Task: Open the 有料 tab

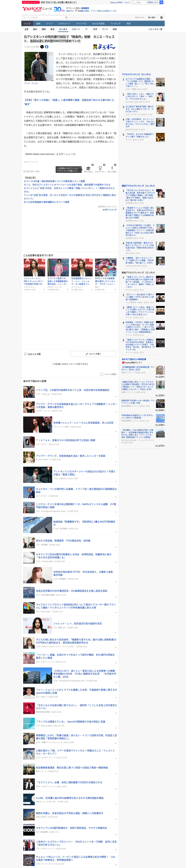Action: (x=128, y=24)
